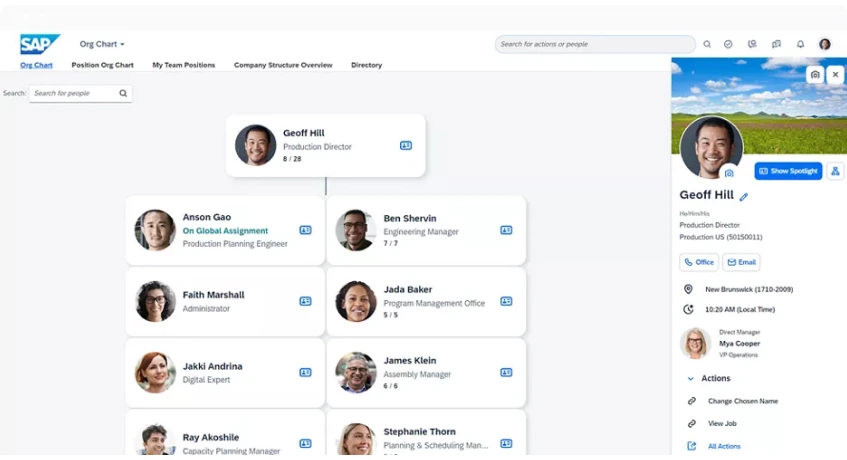847x460 pixels.
Task: Click Change Chosen Name action
Action: click(743, 401)
